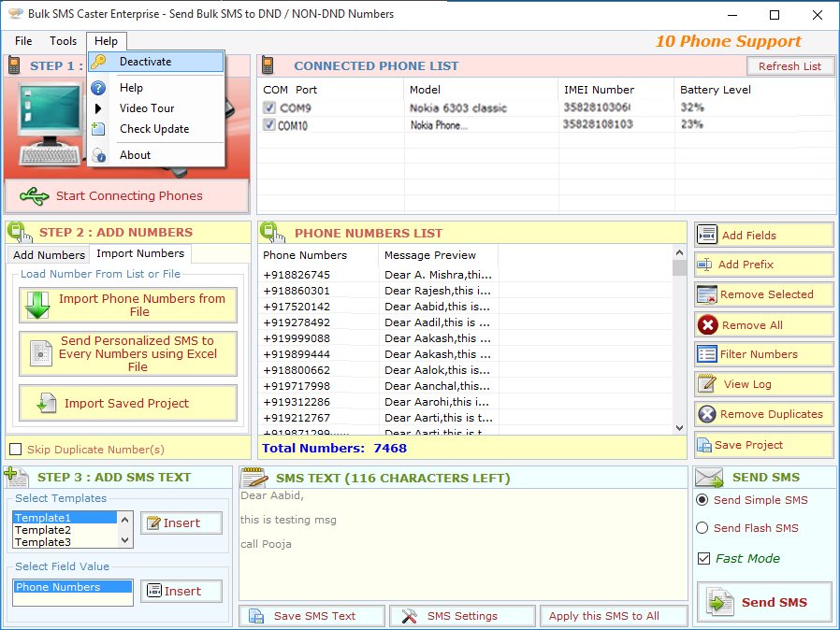Click the phone numbers list scroll-down arrow

tap(679, 428)
